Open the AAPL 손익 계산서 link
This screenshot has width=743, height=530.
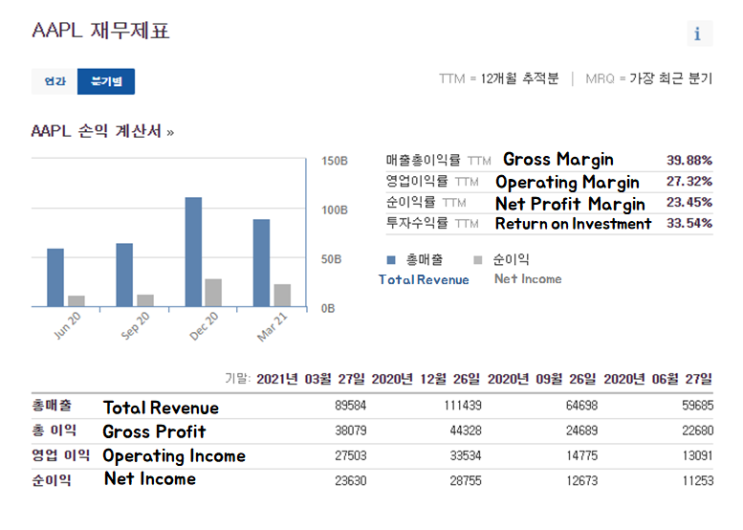[102, 131]
